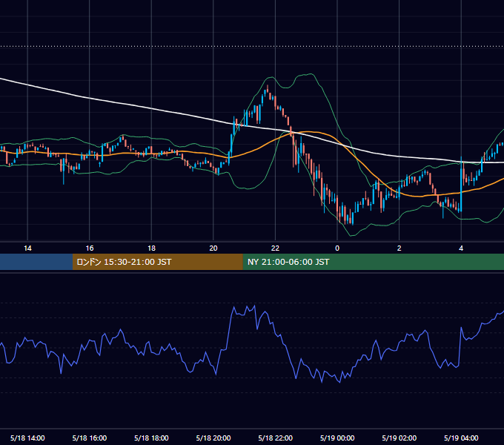
Task: Click the 18 hour label on price chart axis
Action: (x=151, y=248)
